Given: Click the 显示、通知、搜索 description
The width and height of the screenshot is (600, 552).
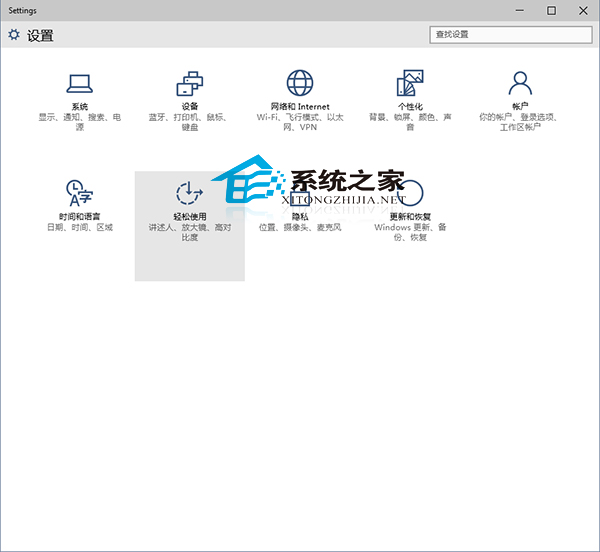Looking at the screenshot, I should 80,122.
